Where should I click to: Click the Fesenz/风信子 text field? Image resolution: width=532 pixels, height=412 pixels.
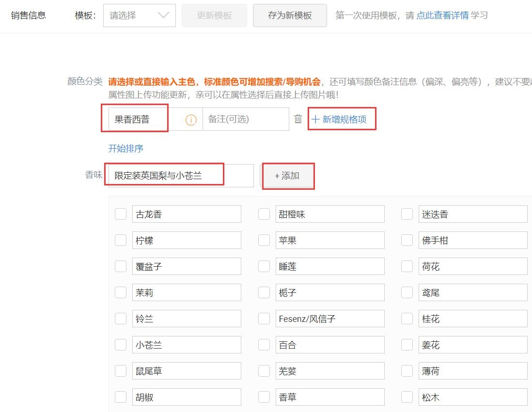[330, 319]
